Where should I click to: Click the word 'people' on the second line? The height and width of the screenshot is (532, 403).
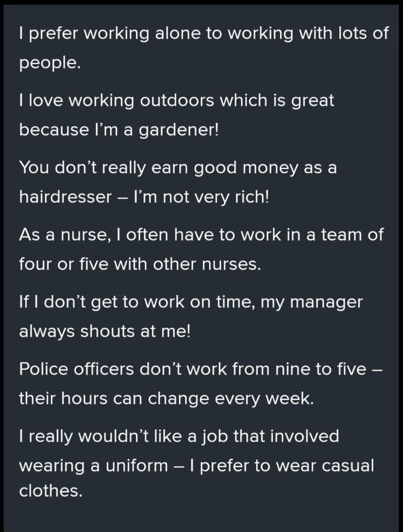[x=50, y=63]
